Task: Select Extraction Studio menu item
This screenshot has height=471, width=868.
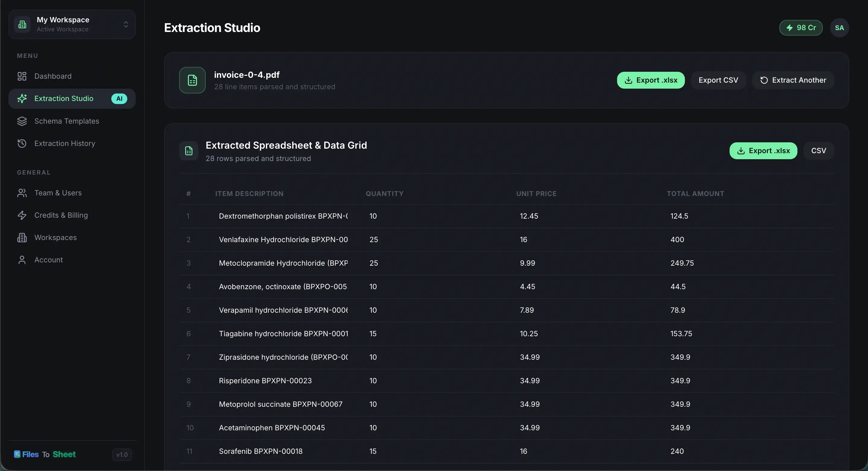Action: pos(72,98)
